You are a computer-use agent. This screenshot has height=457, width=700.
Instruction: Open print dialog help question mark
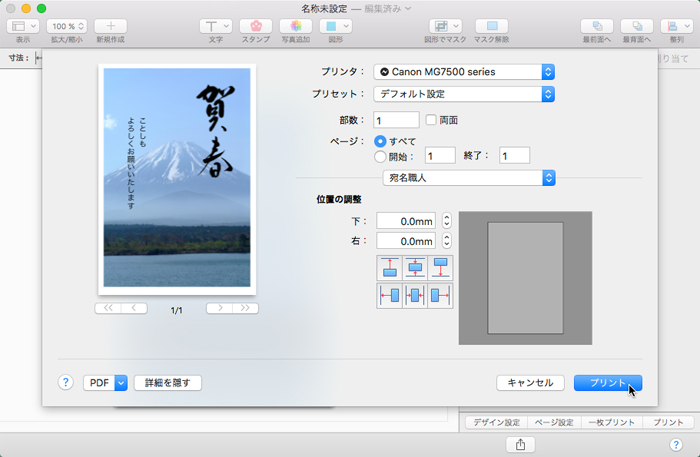point(66,382)
